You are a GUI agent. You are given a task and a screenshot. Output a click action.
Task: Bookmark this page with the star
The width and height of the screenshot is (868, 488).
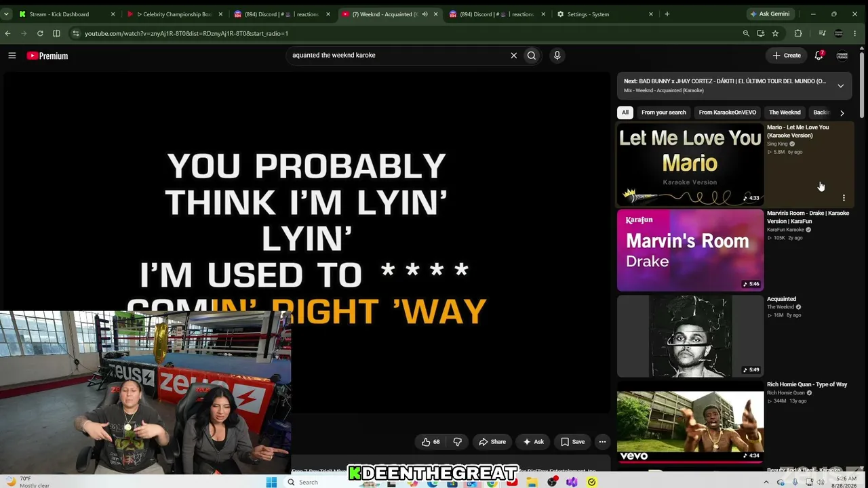pyautogui.click(x=775, y=33)
